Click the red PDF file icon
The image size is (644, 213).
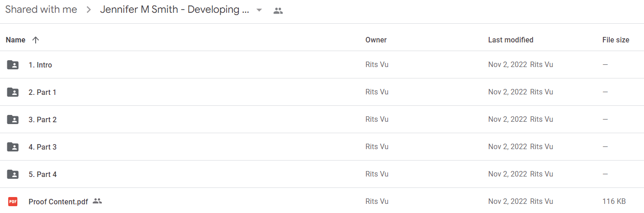pyautogui.click(x=13, y=201)
